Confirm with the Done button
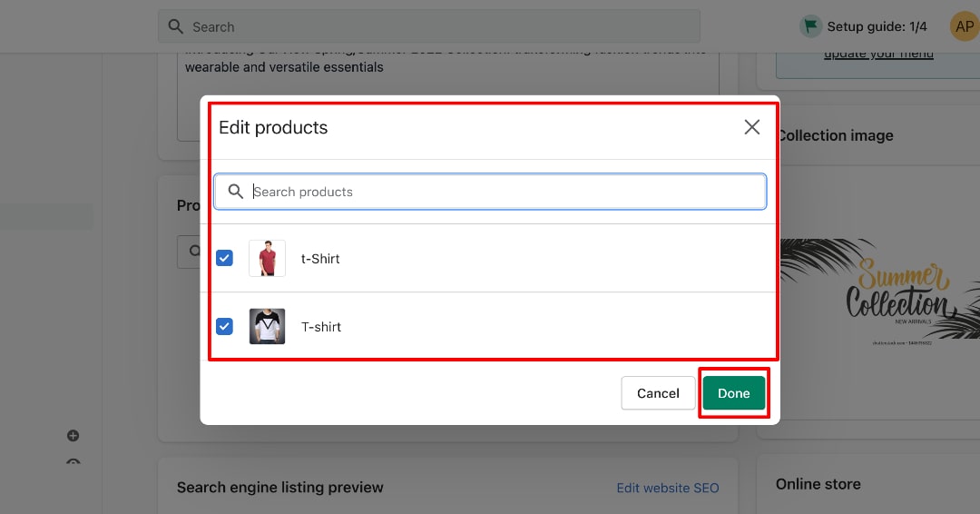The height and width of the screenshot is (514, 980). 734,393
